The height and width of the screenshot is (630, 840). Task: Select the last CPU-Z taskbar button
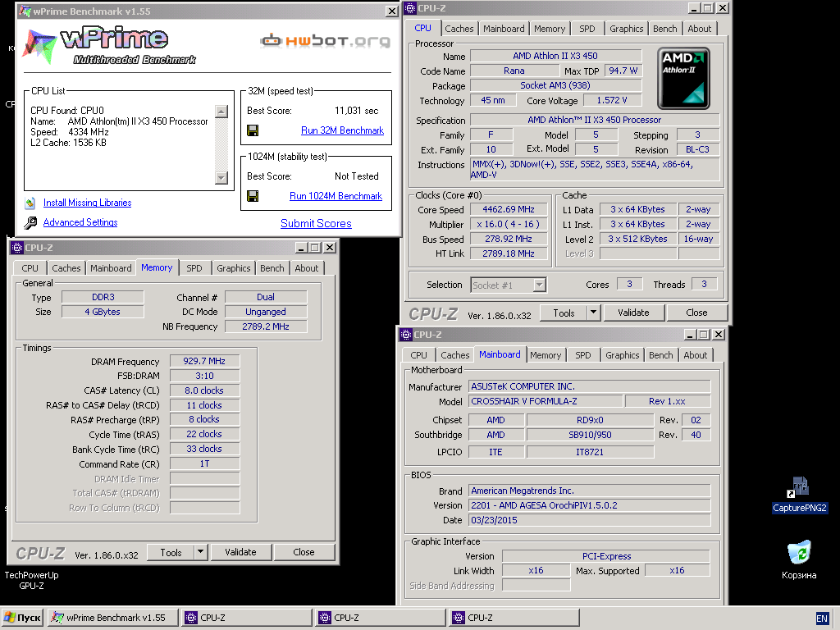[514, 618]
